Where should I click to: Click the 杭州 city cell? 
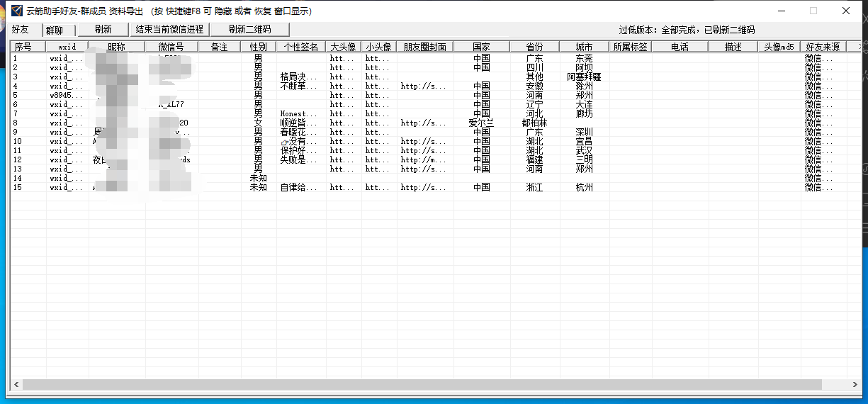(x=584, y=187)
